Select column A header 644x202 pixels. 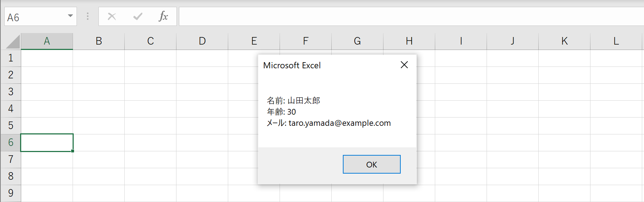tap(47, 41)
